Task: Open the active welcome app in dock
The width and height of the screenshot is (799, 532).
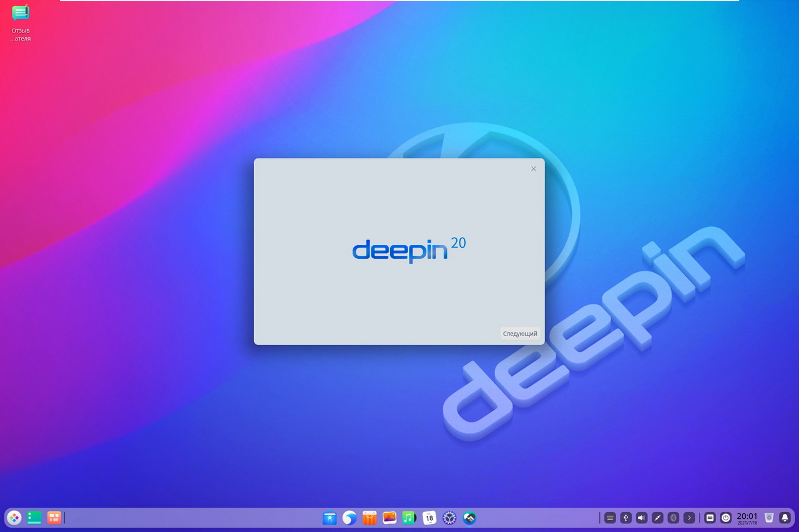Action: click(469, 518)
